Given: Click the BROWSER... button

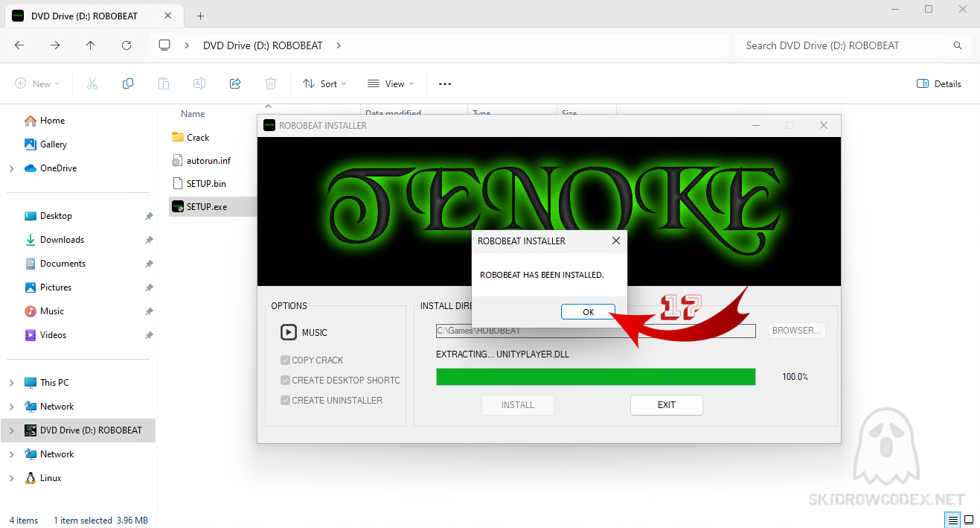Looking at the screenshot, I should click(x=796, y=331).
